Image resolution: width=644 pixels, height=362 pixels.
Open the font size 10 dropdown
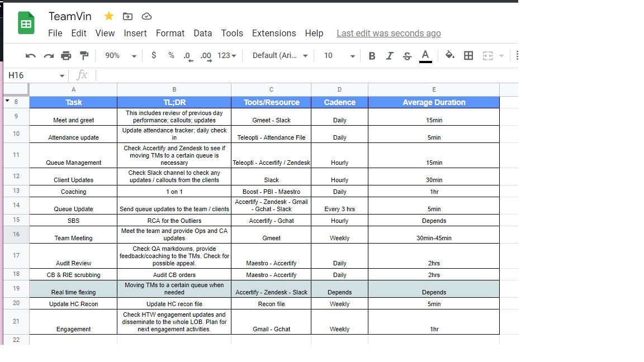point(339,55)
